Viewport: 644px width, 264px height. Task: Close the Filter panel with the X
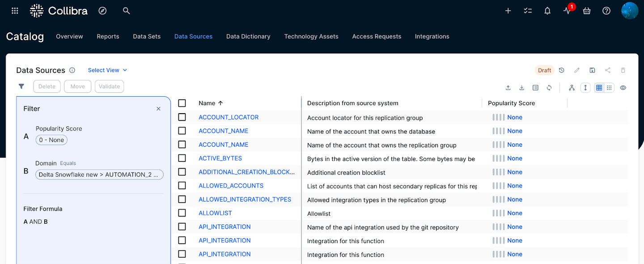[x=158, y=108]
